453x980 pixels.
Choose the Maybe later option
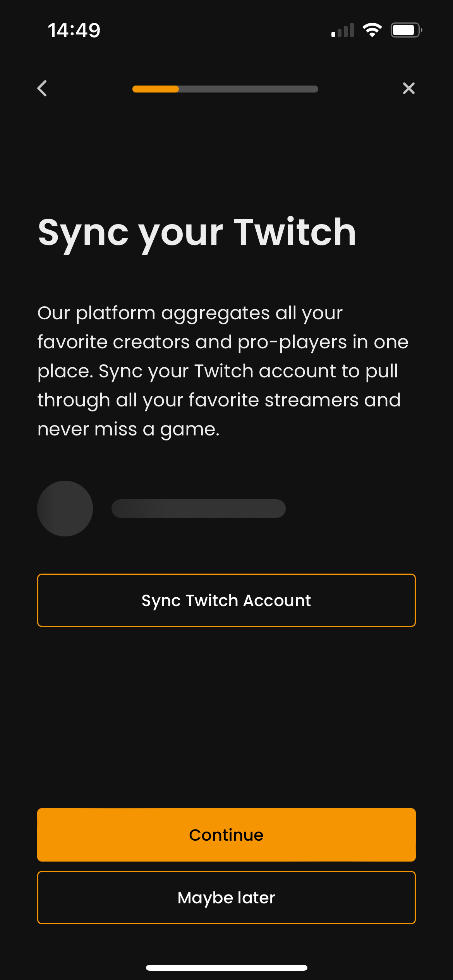point(226,898)
